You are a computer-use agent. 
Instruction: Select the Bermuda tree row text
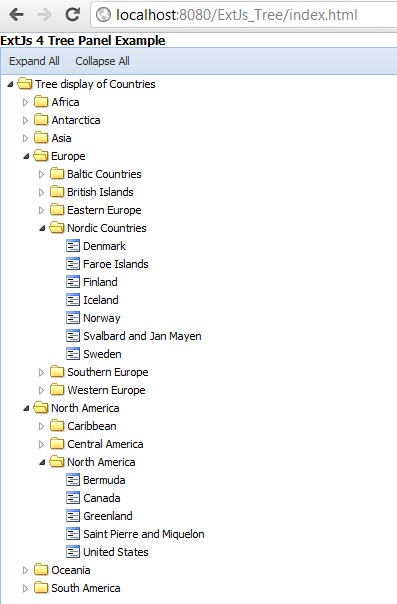[104, 480]
